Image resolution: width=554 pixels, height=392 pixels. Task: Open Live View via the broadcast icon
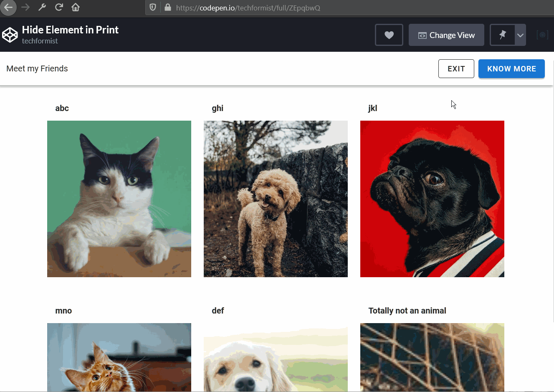click(542, 35)
